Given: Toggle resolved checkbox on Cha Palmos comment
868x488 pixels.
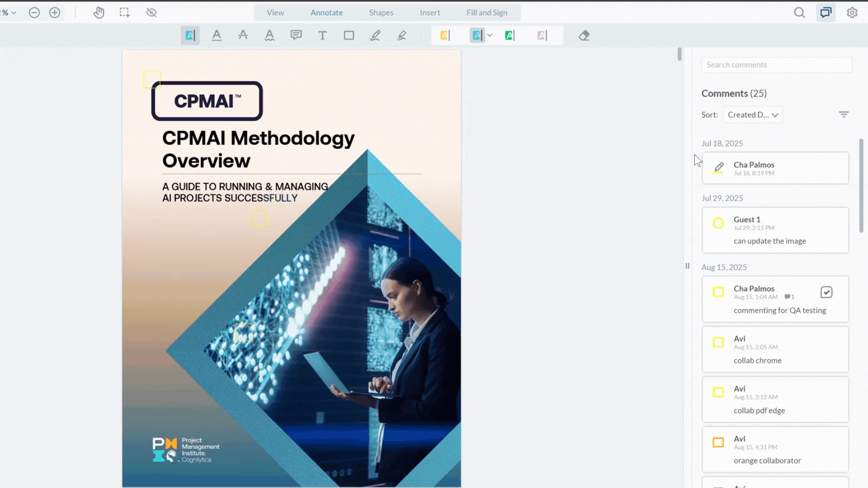Looking at the screenshot, I should (x=826, y=292).
